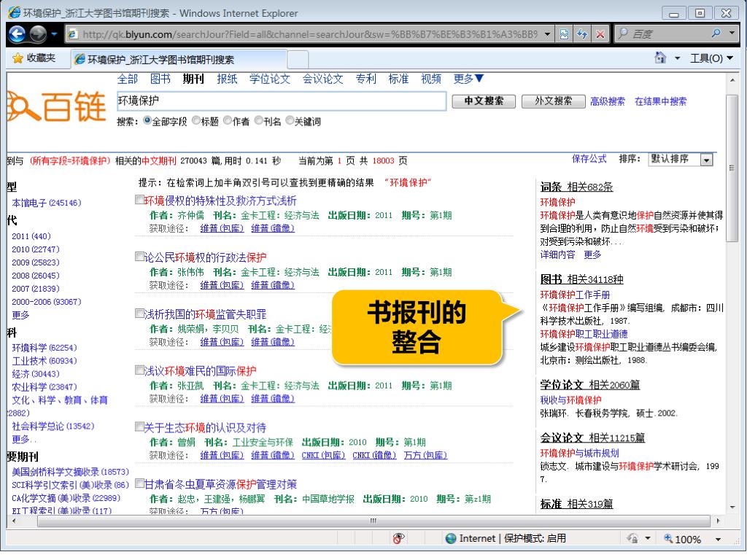The image size is (747, 560).
Task: Open the address bar URL dropdown arrow
Action: (547, 34)
